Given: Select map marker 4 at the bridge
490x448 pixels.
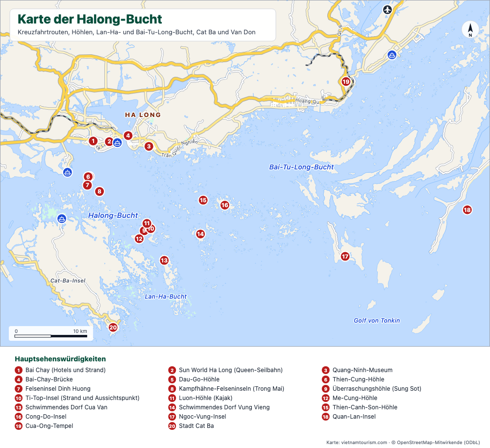Looking at the screenshot, I should click(x=128, y=136).
